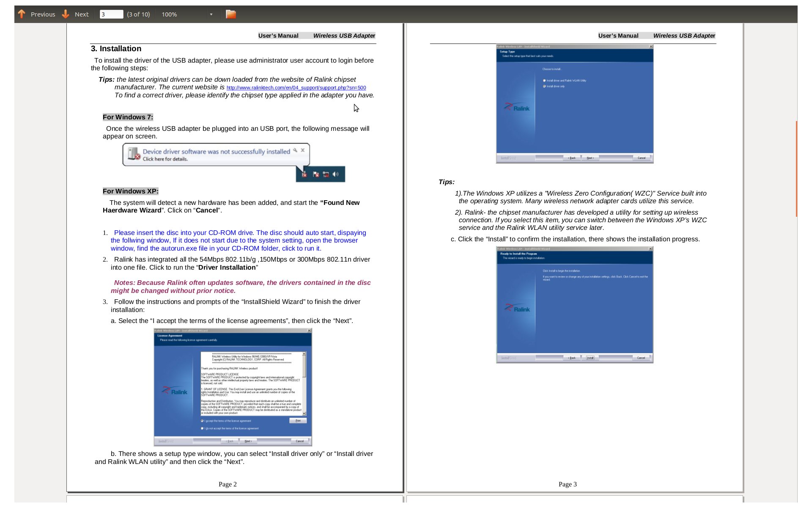Image resolution: width=812 pixels, height=508 pixels.
Task: Close the Windows 7 driver notification balloon
Action: coord(303,150)
